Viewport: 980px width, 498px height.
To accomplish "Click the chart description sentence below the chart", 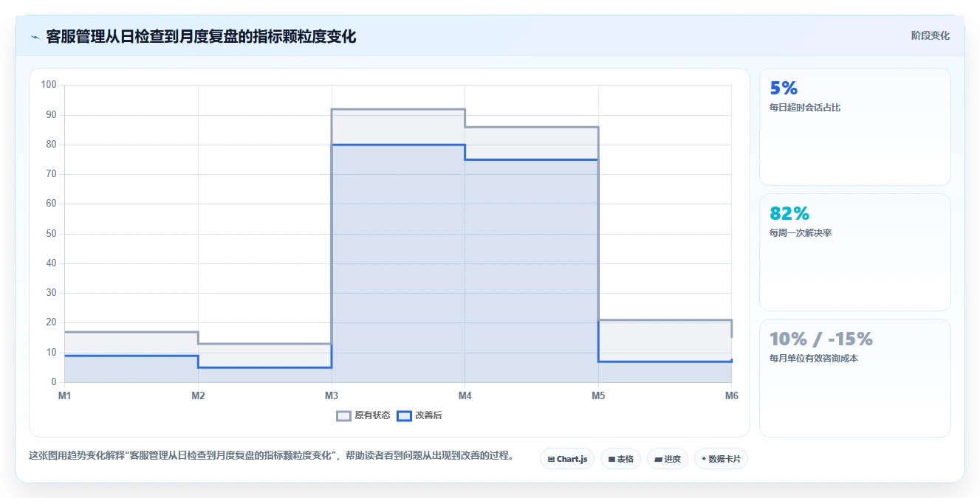I will (x=271, y=455).
